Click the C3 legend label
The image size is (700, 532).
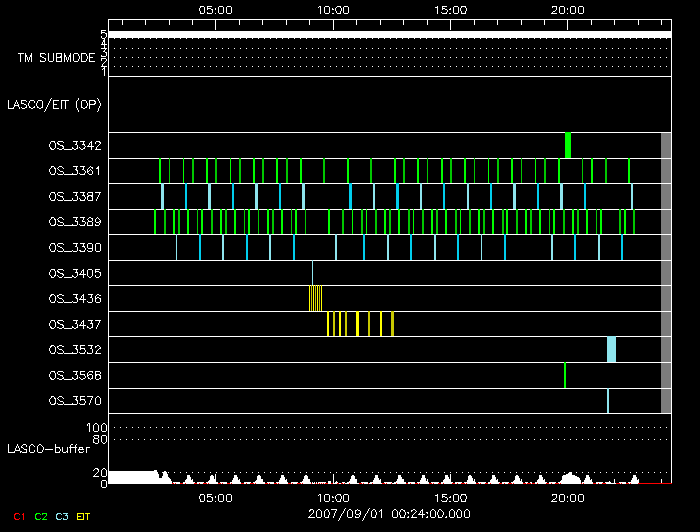click(x=62, y=516)
